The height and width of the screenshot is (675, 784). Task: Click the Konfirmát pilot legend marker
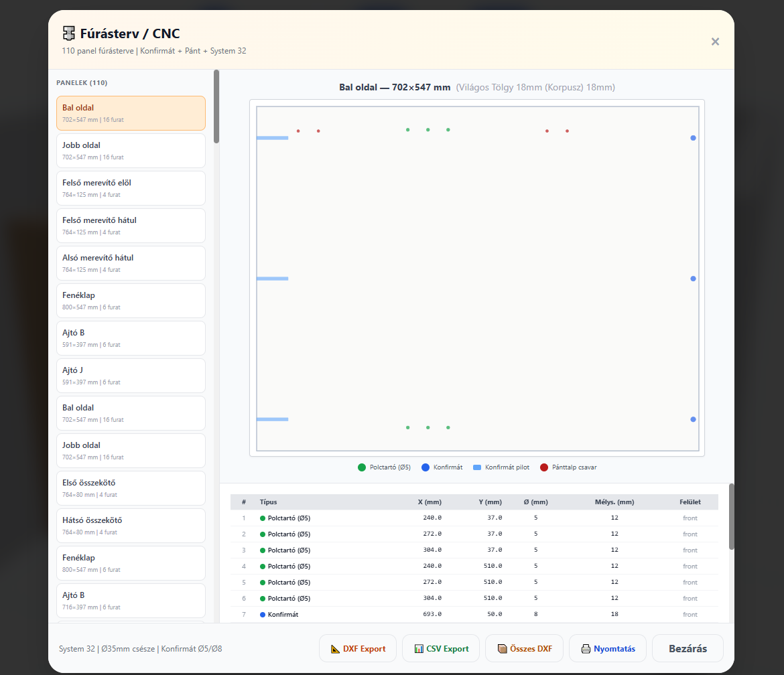pos(477,467)
